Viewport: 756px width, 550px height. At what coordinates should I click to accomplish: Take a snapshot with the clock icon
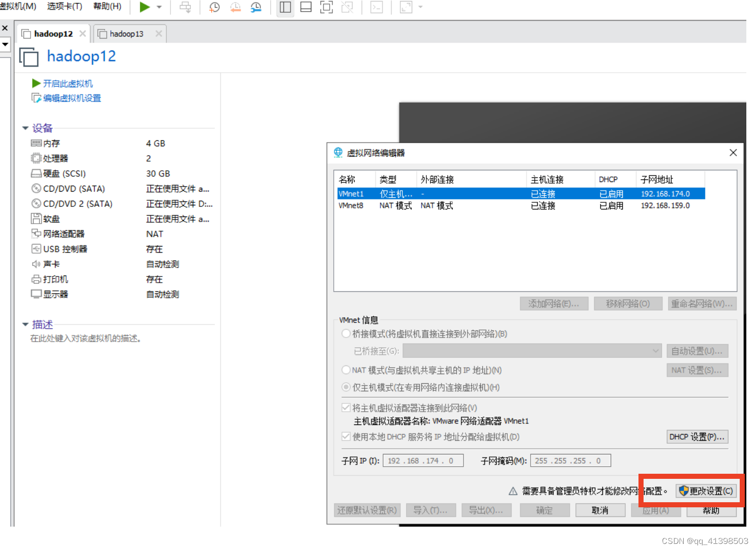tap(215, 7)
